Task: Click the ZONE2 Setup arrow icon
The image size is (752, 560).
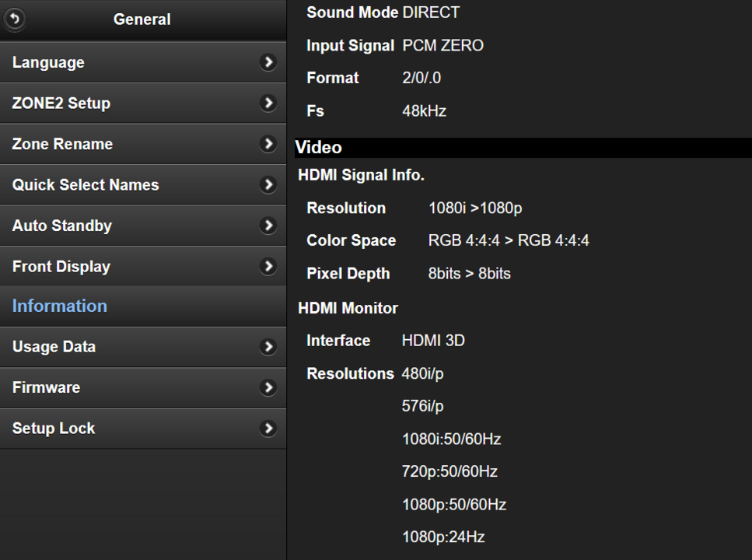Action: pyautogui.click(x=268, y=103)
